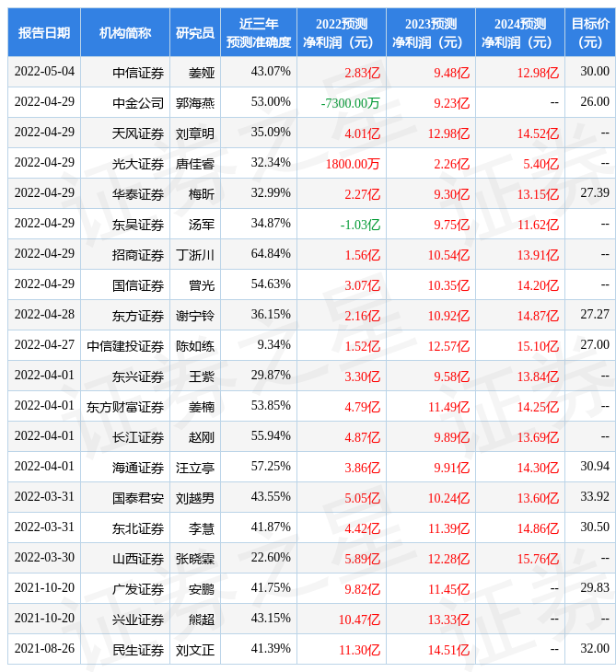Screen dimensions: 616x672
Task: Click the -1.03亿 profit forecast
Action: 360,225
